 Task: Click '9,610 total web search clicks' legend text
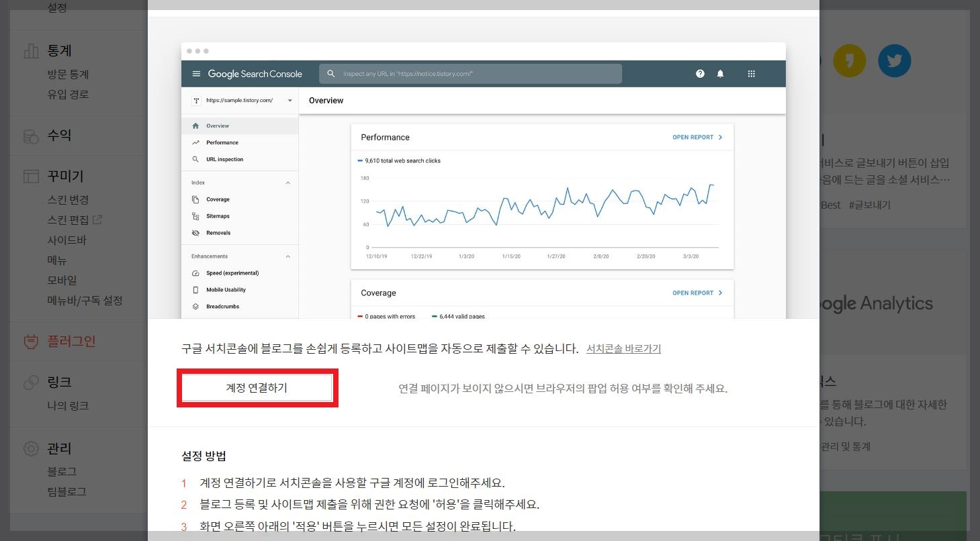coord(402,161)
